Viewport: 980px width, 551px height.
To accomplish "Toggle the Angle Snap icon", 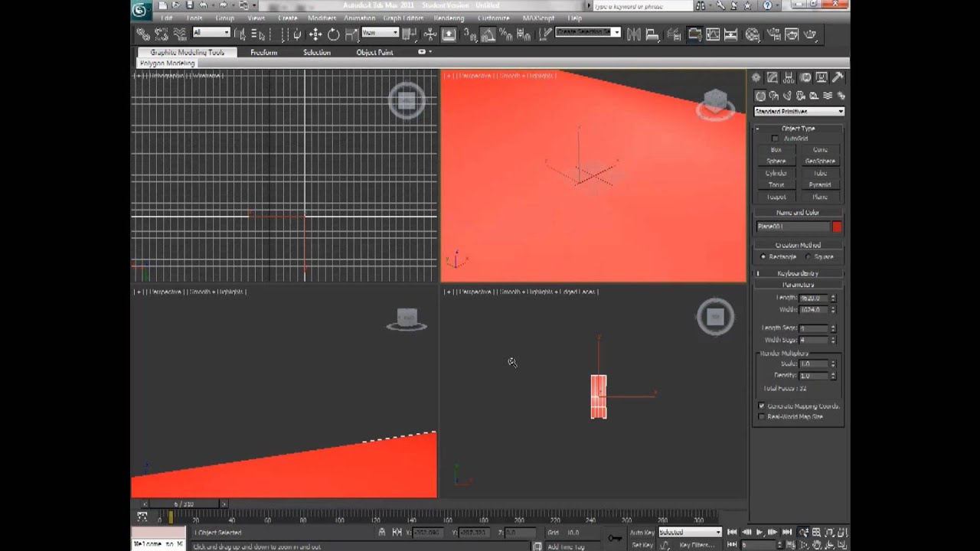I will (x=488, y=34).
